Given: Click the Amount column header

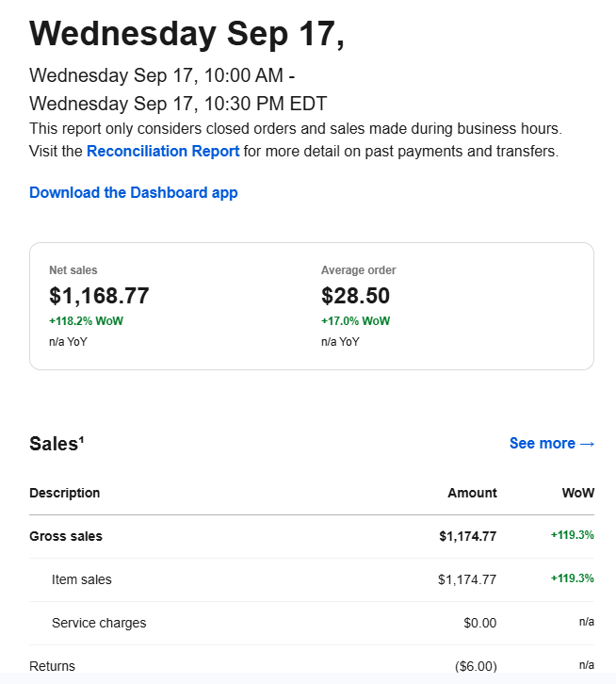Looking at the screenshot, I should (x=472, y=493).
